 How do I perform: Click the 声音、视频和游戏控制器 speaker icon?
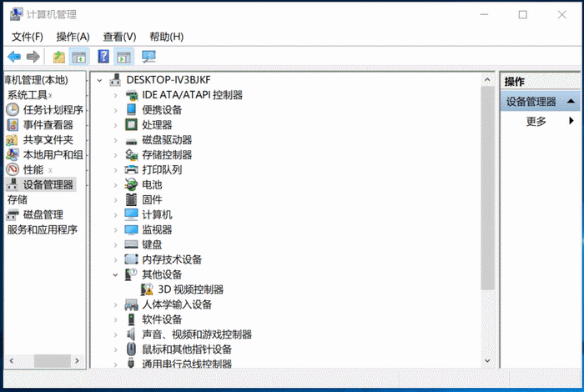[131, 334]
